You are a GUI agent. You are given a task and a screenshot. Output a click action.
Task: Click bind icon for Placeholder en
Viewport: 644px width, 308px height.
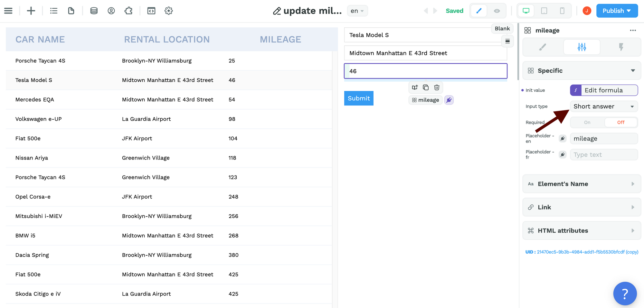[x=563, y=138]
